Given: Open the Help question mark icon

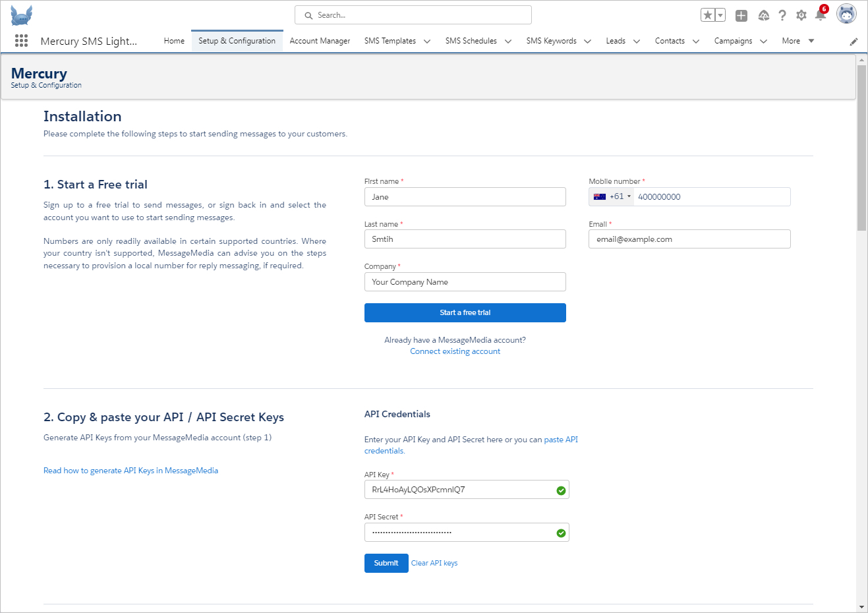Looking at the screenshot, I should point(782,15).
